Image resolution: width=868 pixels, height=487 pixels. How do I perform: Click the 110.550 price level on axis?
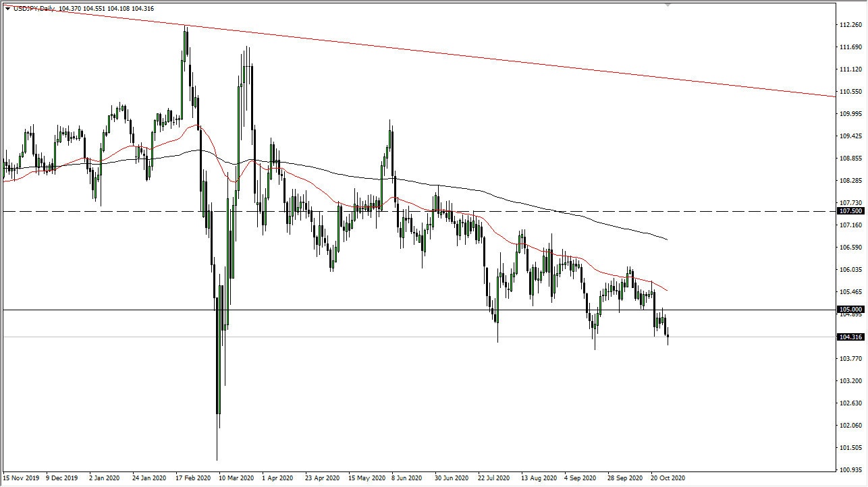[x=852, y=91]
